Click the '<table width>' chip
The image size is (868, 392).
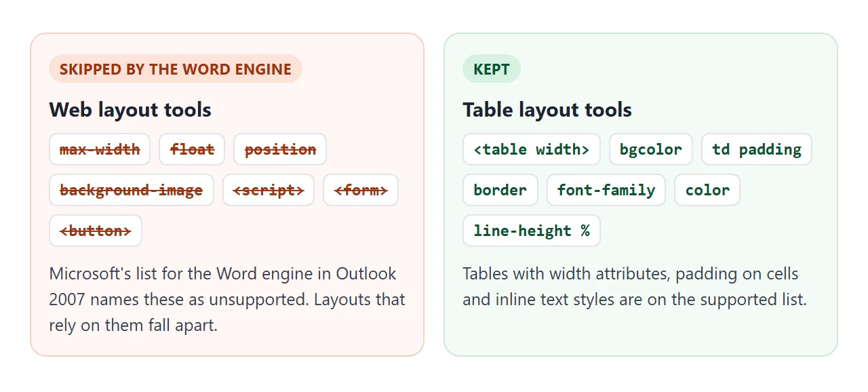coord(532,149)
